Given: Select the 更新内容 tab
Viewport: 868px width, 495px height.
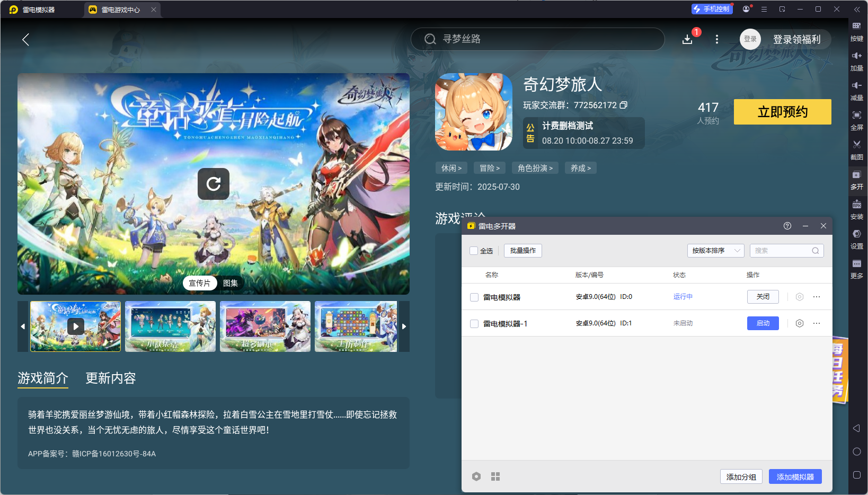Looking at the screenshot, I should (111, 378).
